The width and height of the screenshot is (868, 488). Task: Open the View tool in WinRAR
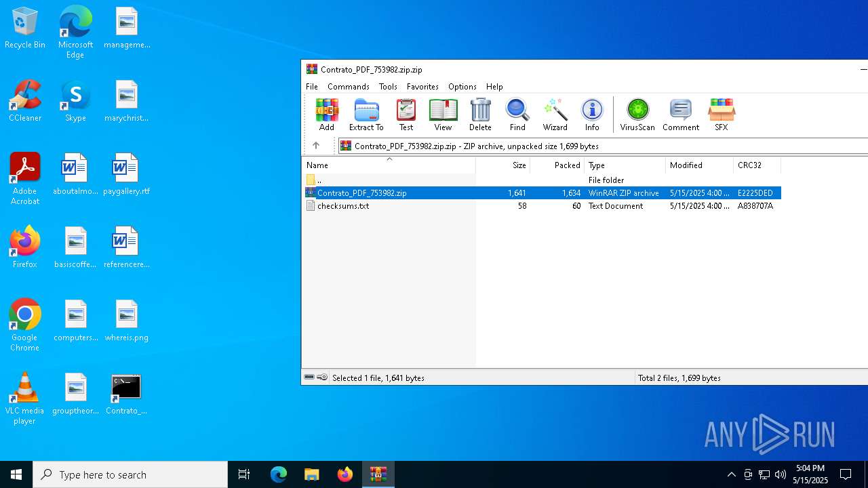[x=443, y=115]
